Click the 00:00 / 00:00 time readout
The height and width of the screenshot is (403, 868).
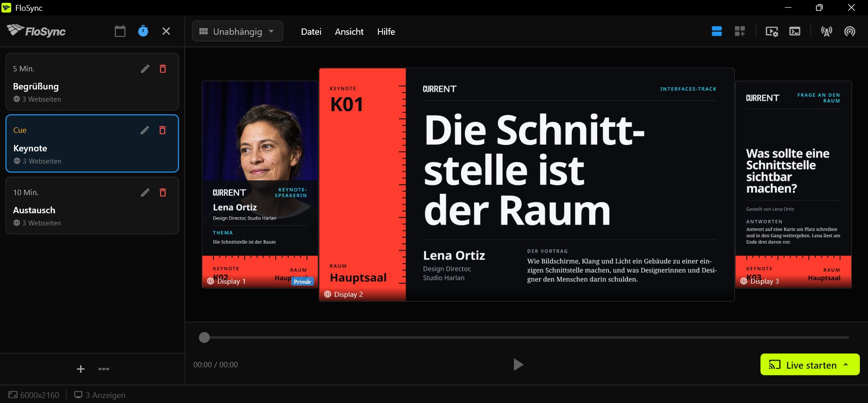(x=216, y=365)
